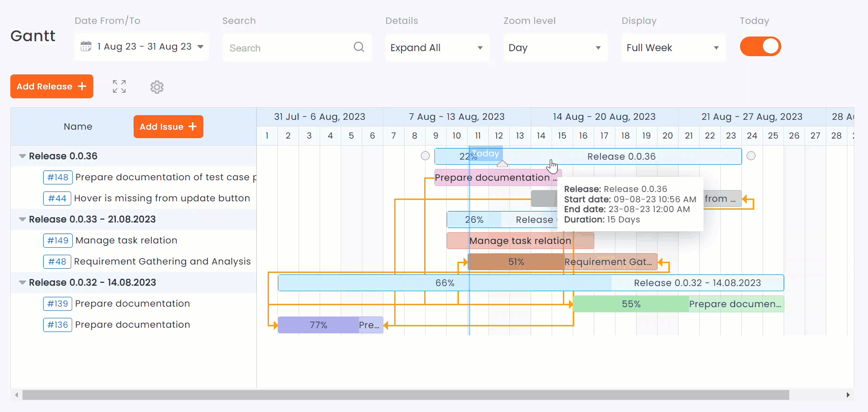
Task: Click left connector circle of Release 0.0.36
Action: [425, 156]
